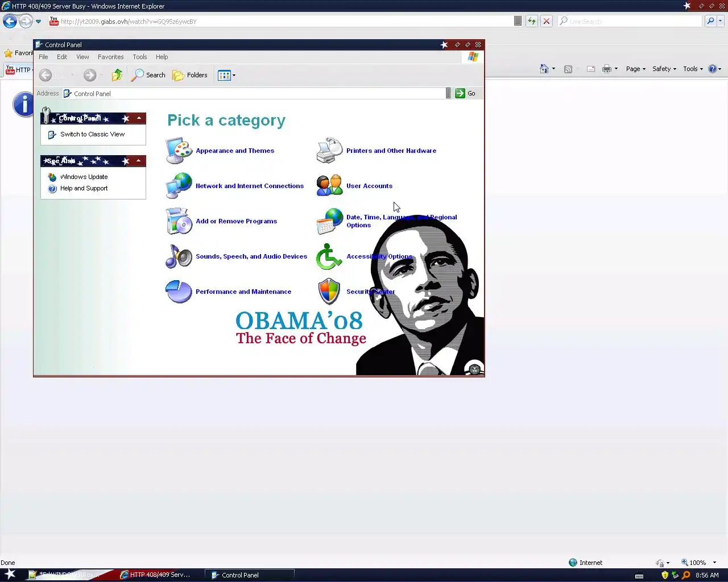Click the IE Help question mark icon

[713, 69]
